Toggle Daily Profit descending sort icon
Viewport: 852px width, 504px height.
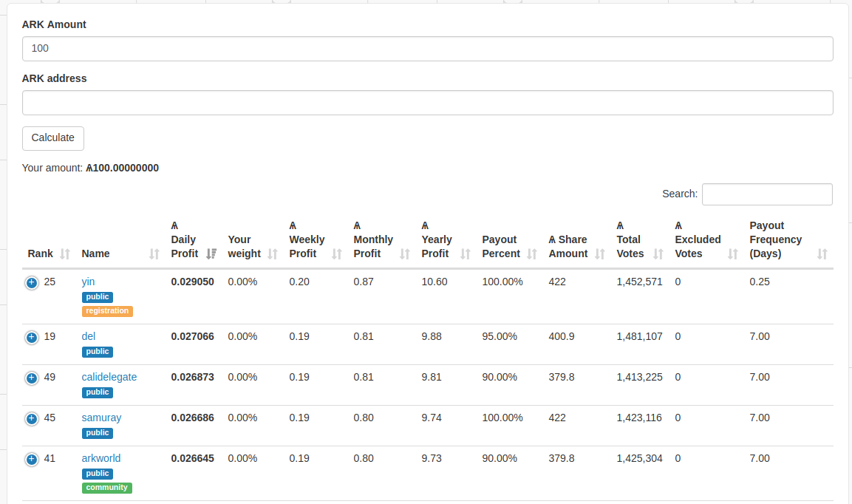[211, 254]
